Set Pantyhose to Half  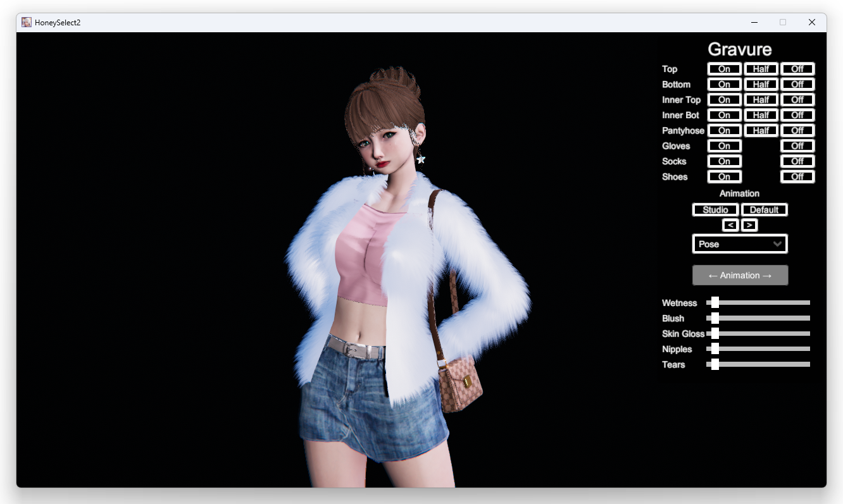[x=761, y=130]
